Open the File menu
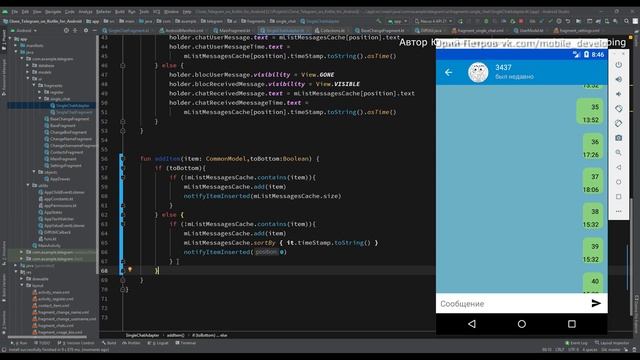Screen dimensions: 640x360 [x=15, y=12]
